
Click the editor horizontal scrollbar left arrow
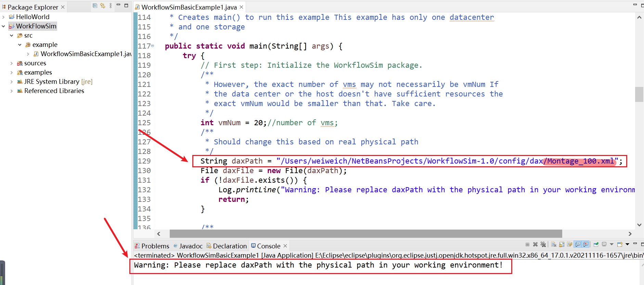158,234
